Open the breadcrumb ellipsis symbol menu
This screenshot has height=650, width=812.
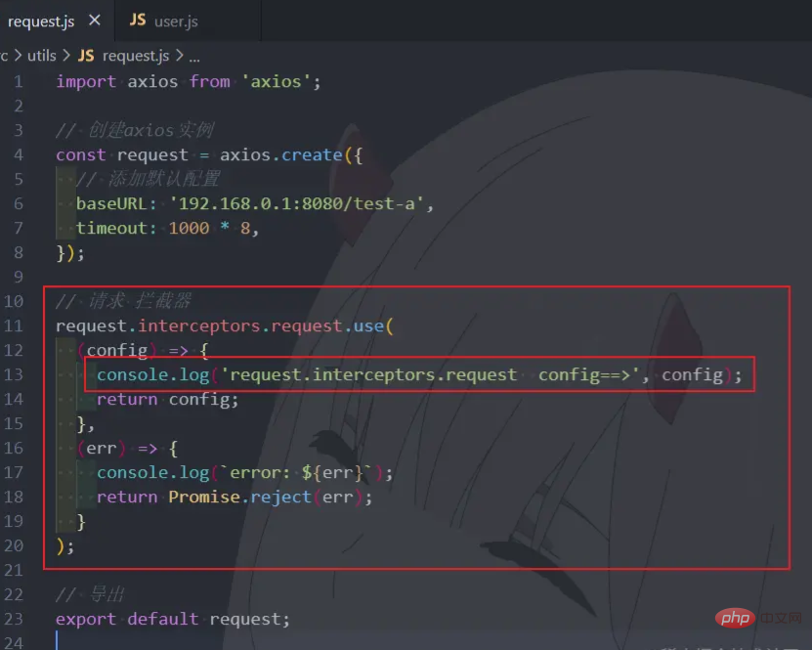[x=194, y=57]
